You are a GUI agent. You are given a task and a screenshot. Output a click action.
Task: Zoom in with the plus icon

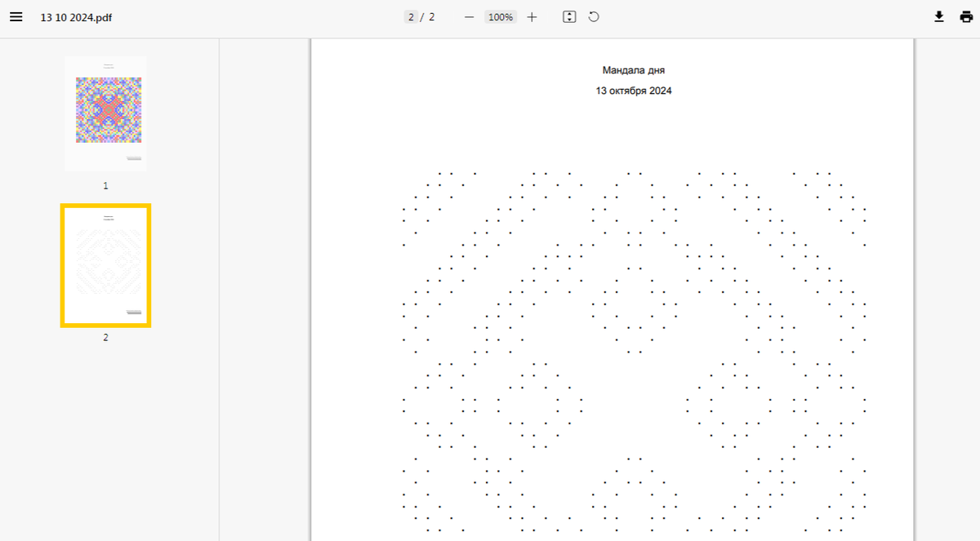click(x=532, y=17)
